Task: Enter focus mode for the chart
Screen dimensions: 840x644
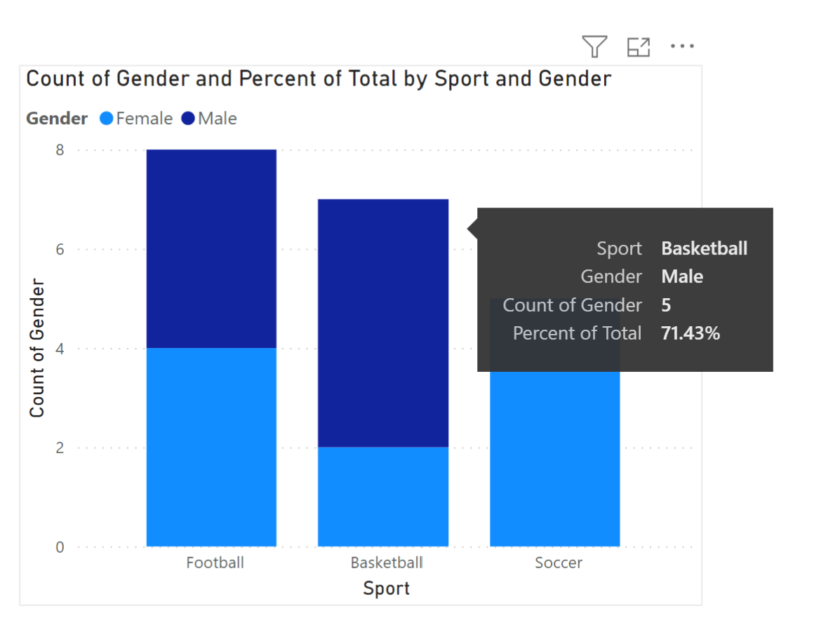Action: point(638,47)
